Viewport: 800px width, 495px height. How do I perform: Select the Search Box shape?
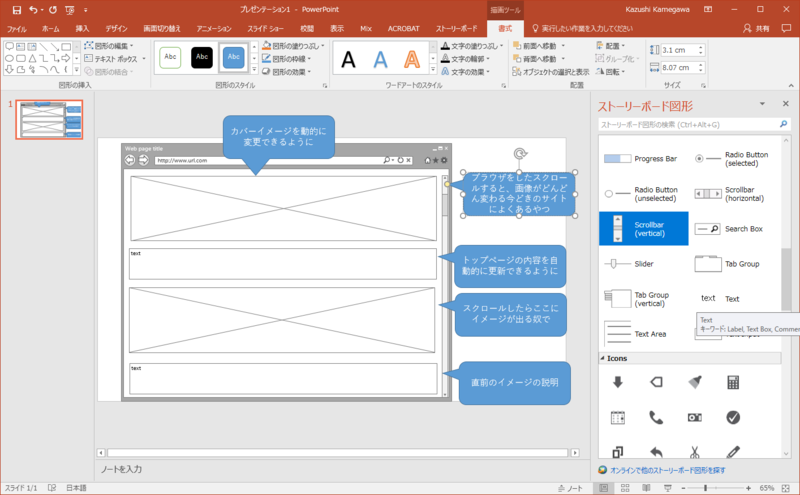pyautogui.click(x=735, y=229)
